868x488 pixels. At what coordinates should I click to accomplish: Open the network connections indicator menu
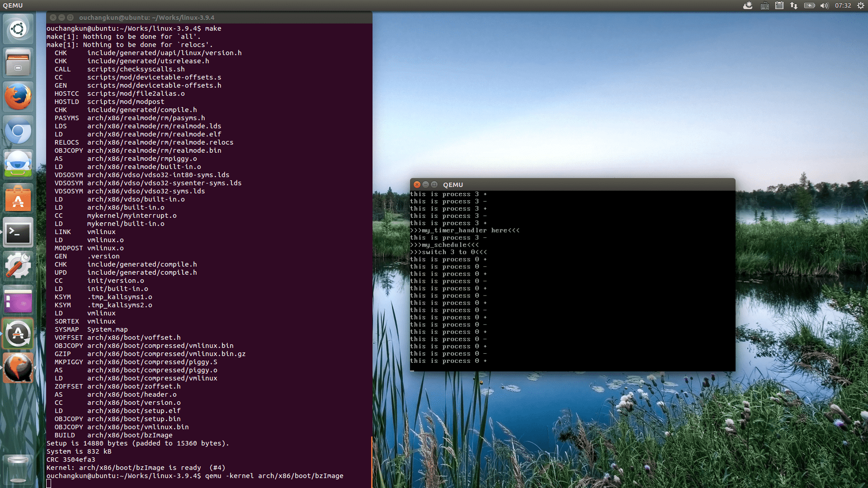click(794, 5)
